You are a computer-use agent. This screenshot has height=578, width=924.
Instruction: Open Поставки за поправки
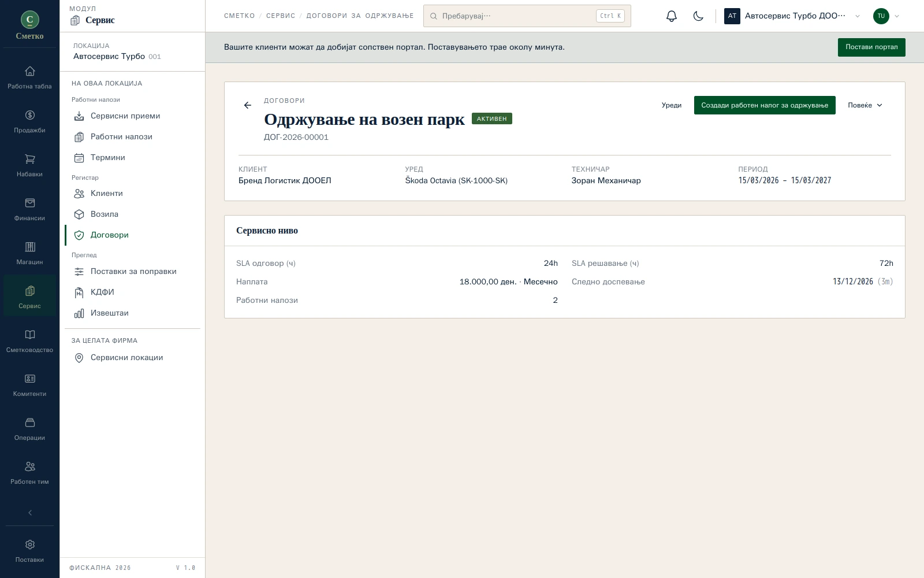click(133, 271)
